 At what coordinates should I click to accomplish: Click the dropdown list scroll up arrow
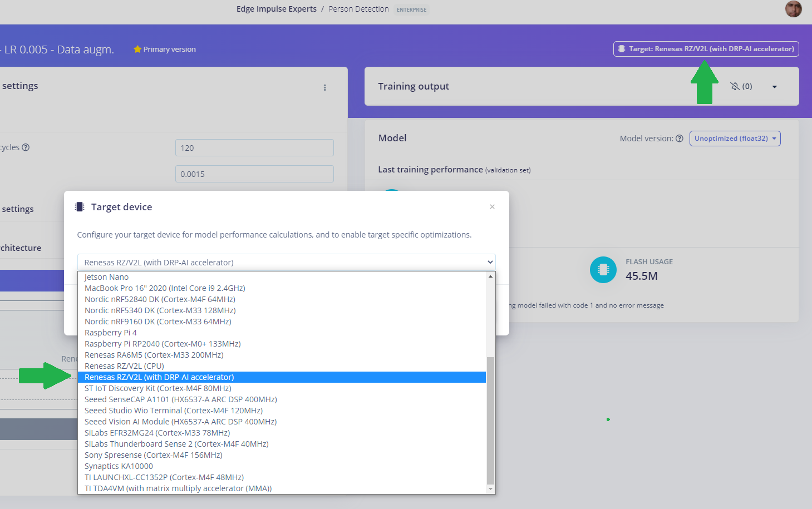(x=490, y=276)
